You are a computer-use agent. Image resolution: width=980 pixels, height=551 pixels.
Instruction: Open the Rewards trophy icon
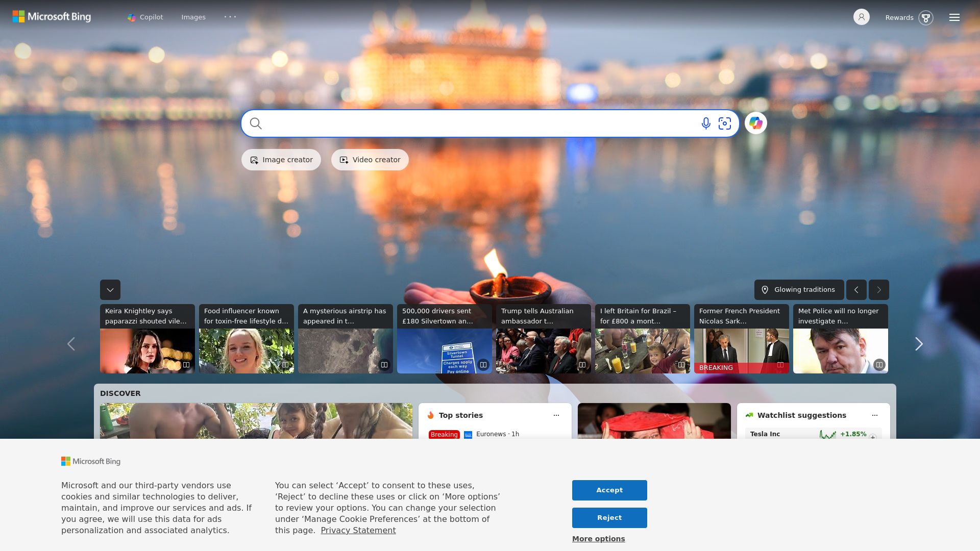(925, 18)
